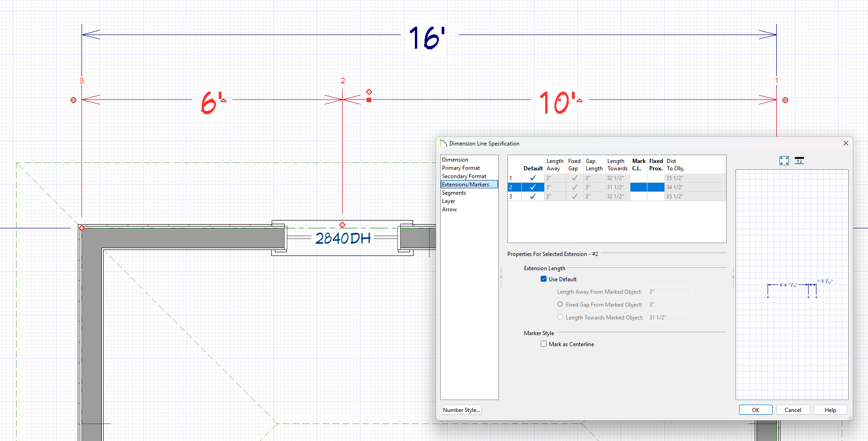Click the Default checkmark in row 1
The width and height of the screenshot is (868, 441).
(x=533, y=178)
